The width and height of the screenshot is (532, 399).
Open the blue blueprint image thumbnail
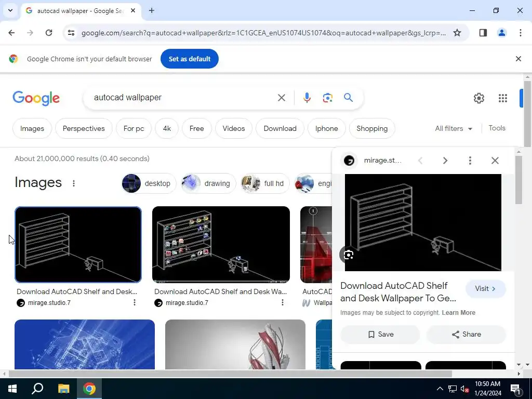[x=85, y=344]
